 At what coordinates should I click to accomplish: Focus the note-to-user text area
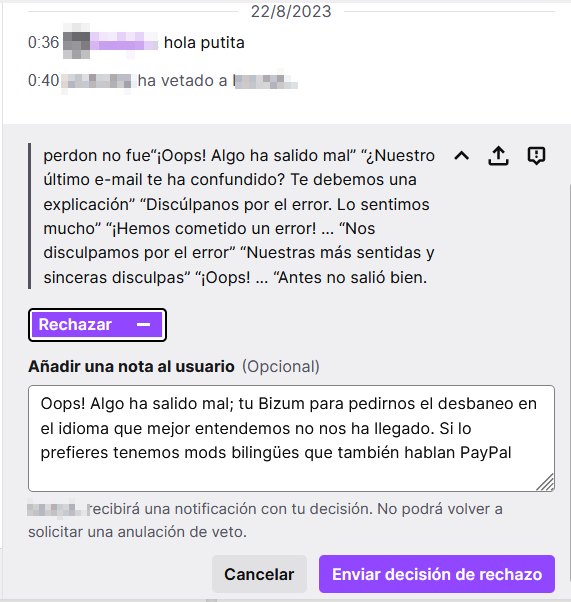click(x=291, y=438)
